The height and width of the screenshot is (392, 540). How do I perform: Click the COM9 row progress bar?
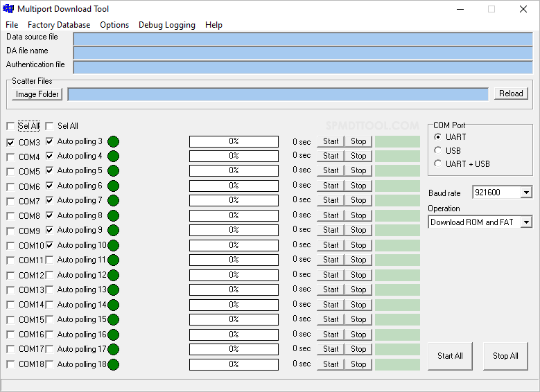(x=234, y=230)
